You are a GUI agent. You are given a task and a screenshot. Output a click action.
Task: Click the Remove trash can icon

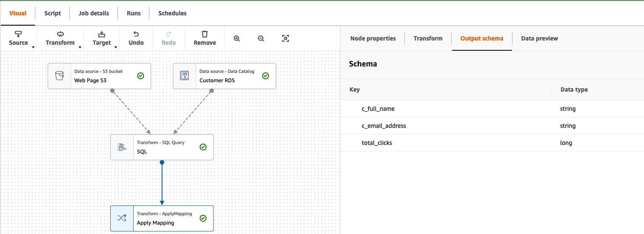[x=205, y=34]
